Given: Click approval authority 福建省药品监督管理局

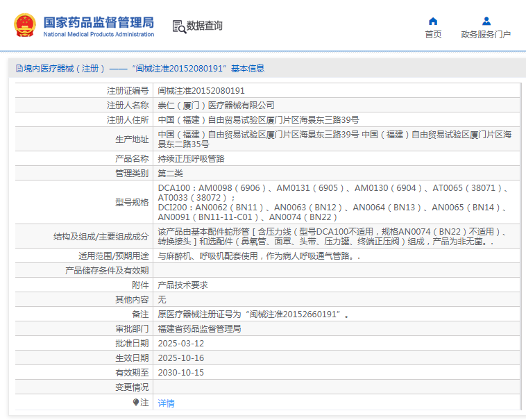Looking at the screenshot, I should click(199, 329).
